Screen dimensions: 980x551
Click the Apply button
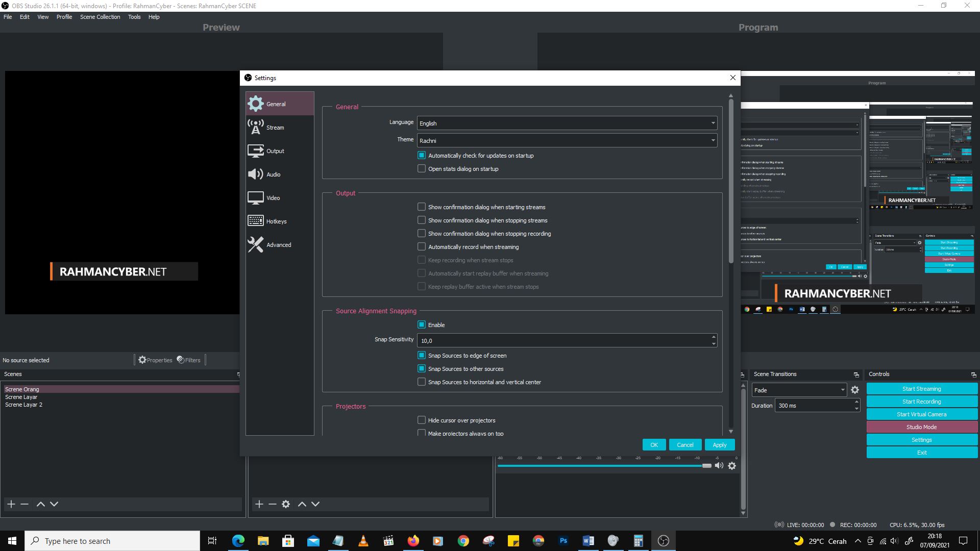click(x=720, y=445)
